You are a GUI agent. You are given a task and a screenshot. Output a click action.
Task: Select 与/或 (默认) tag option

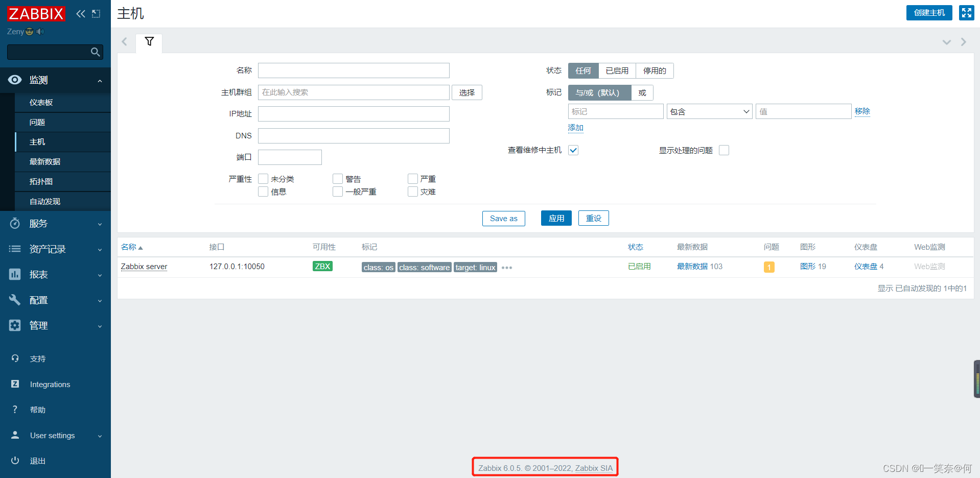coord(600,93)
